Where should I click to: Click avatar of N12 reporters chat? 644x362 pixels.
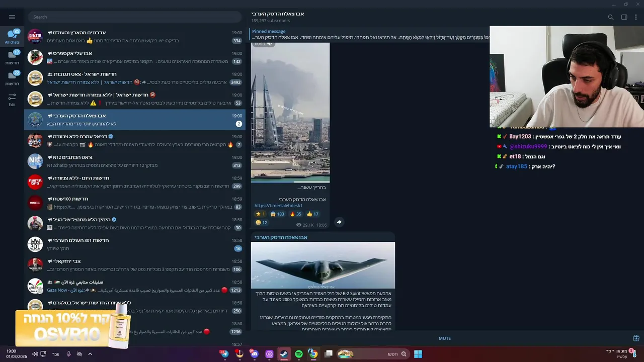point(35,161)
